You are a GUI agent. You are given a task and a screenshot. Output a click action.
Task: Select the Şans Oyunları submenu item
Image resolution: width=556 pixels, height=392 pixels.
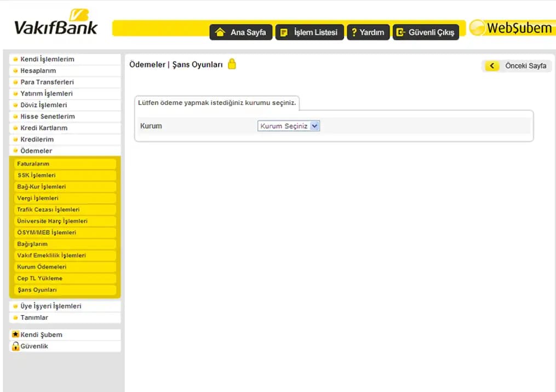[x=37, y=290]
